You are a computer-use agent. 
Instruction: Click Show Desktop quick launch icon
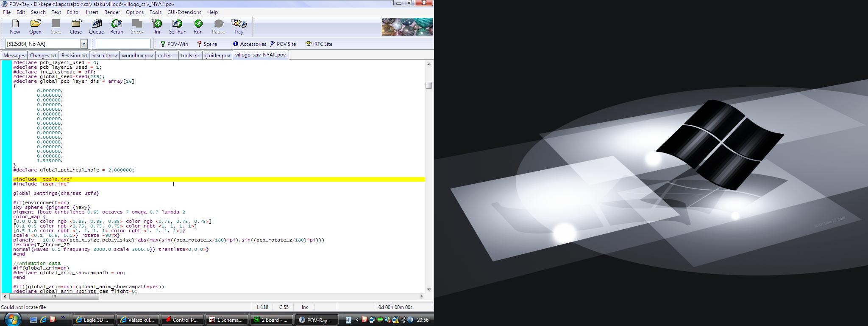33,320
